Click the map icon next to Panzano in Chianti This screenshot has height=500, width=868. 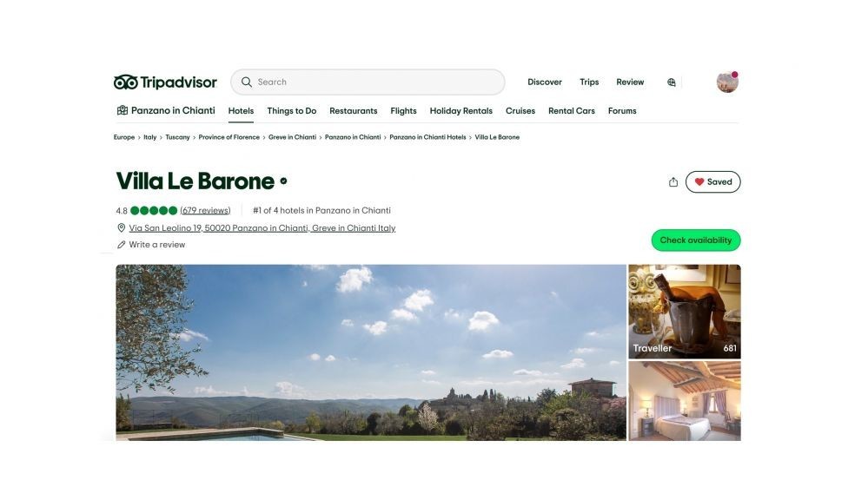point(123,110)
